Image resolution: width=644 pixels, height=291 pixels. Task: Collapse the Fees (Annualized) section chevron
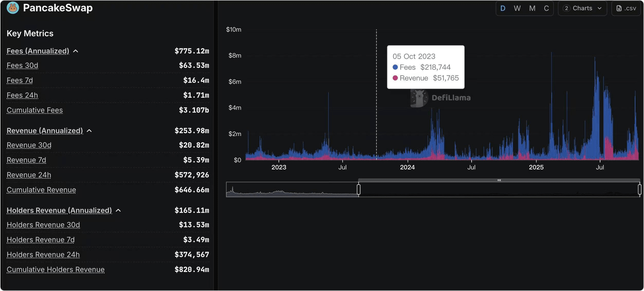(75, 51)
